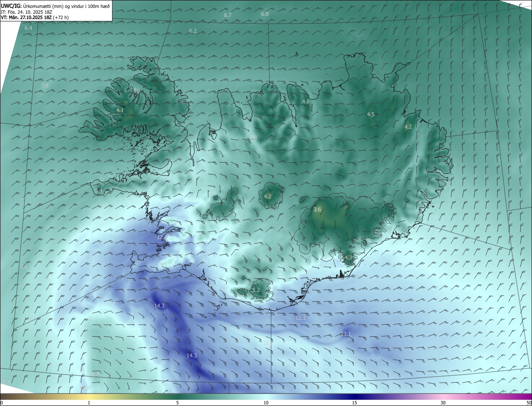Click the 12.8 value label
Screen dimensions: 532x406
(162, 237)
